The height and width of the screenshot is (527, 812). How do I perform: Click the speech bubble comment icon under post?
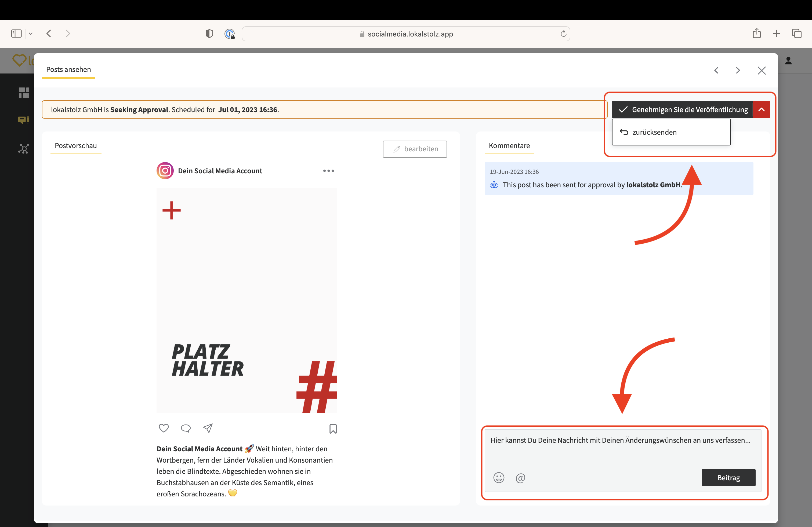tap(186, 428)
